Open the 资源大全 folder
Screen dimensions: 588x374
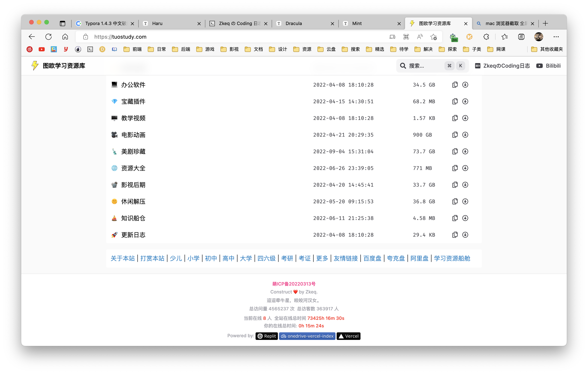click(133, 168)
